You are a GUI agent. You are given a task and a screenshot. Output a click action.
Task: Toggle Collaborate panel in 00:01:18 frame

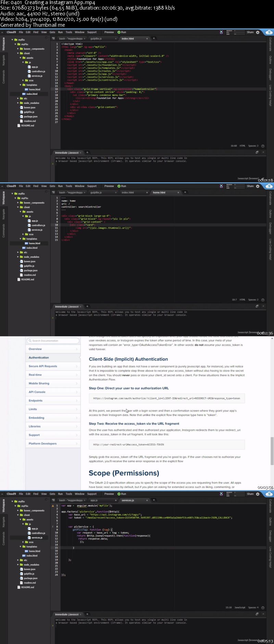(x=270, y=44)
